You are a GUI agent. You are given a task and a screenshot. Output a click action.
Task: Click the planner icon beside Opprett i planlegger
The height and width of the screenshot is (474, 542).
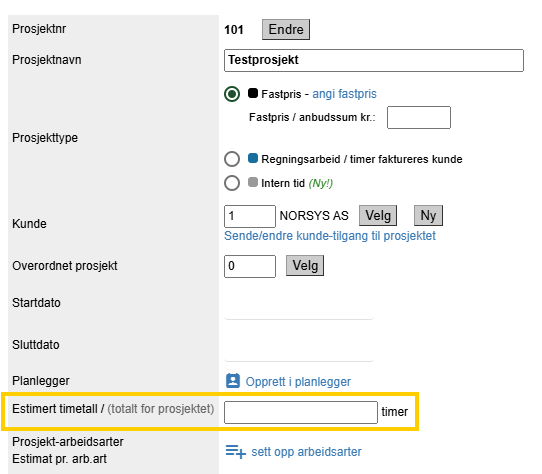click(233, 381)
